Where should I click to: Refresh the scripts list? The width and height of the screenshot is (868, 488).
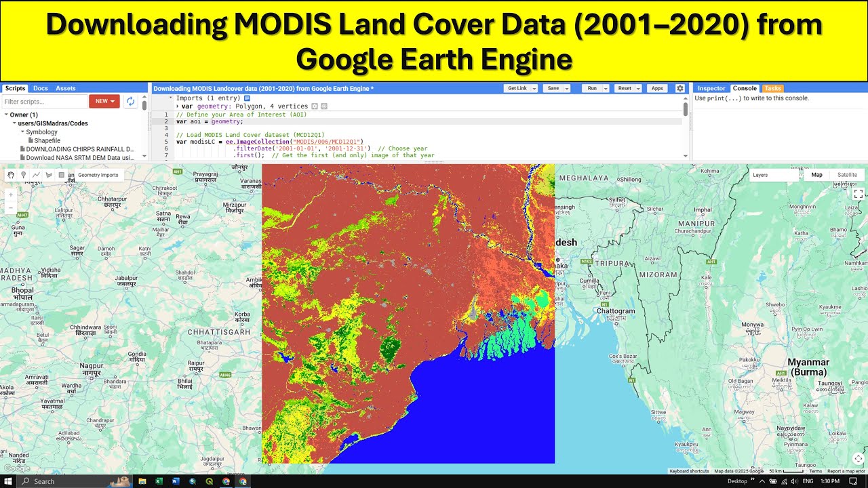click(x=130, y=101)
